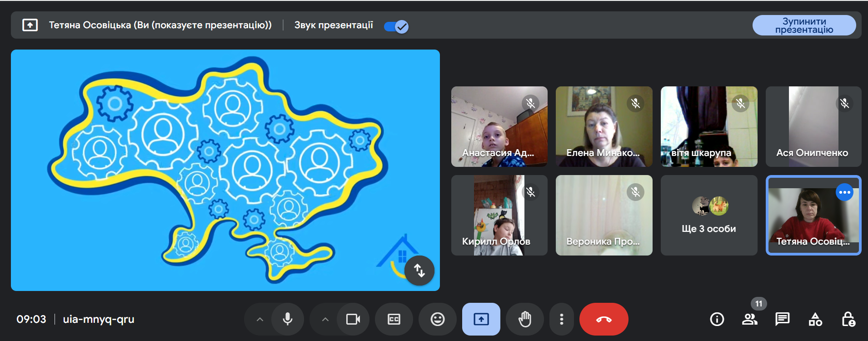
Task: Expand camera video settings chevron
Action: tap(325, 319)
